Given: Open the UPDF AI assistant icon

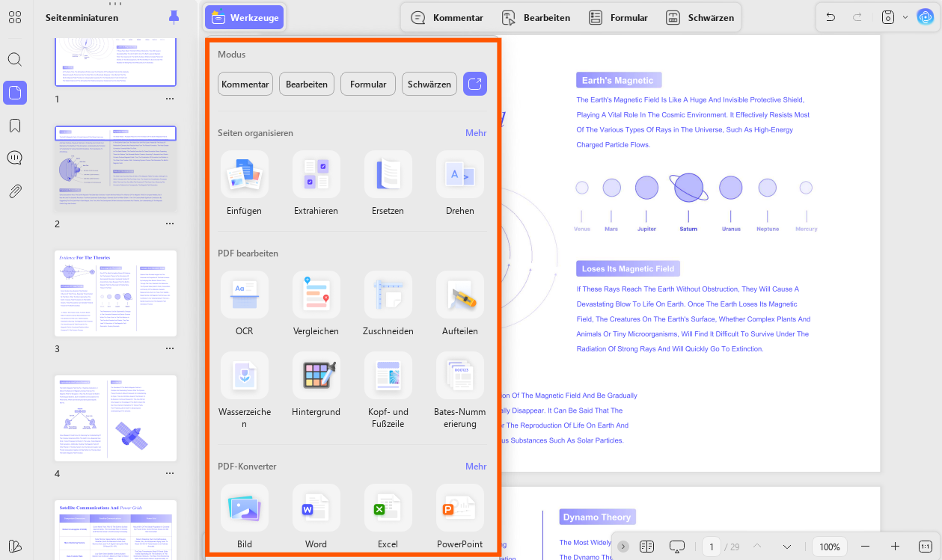Looking at the screenshot, I should (x=926, y=17).
